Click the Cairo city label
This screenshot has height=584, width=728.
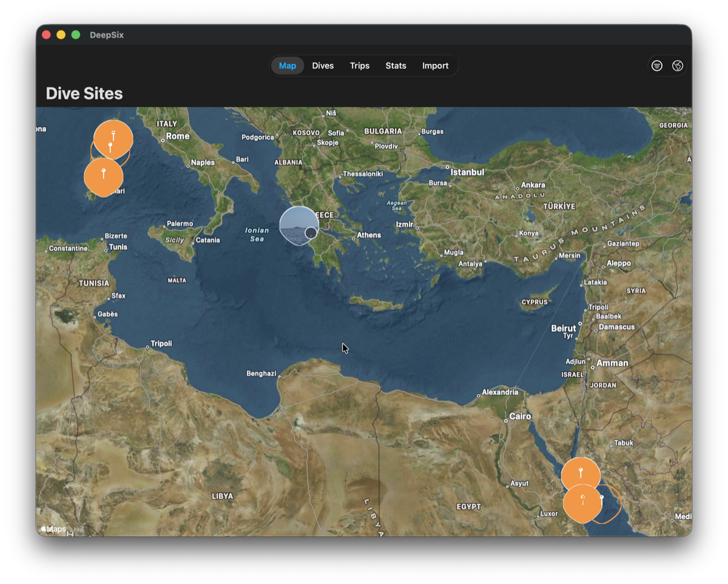pyautogui.click(x=520, y=416)
